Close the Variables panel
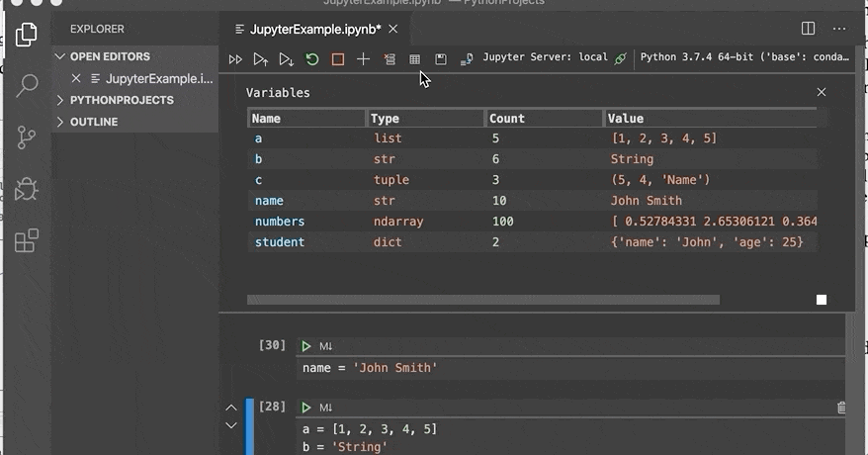Viewport: 868px width, 455px height. click(822, 92)
